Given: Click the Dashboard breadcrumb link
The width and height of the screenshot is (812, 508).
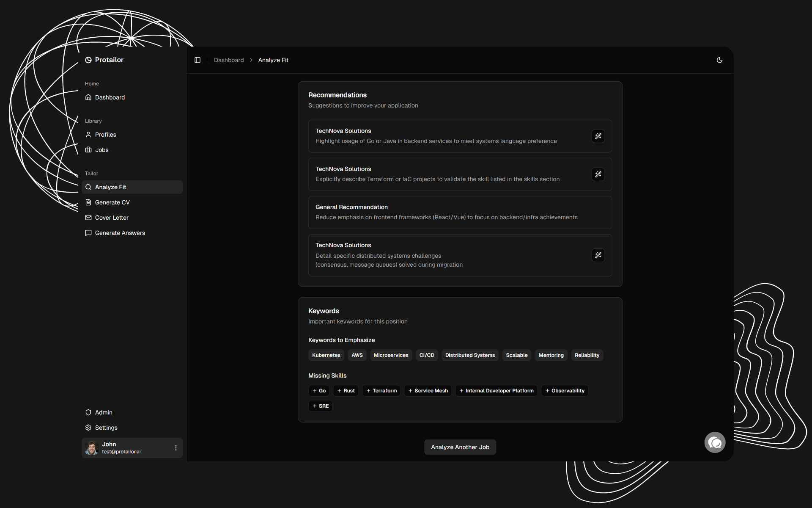Looking at the screenshot, I should (229, 60).
